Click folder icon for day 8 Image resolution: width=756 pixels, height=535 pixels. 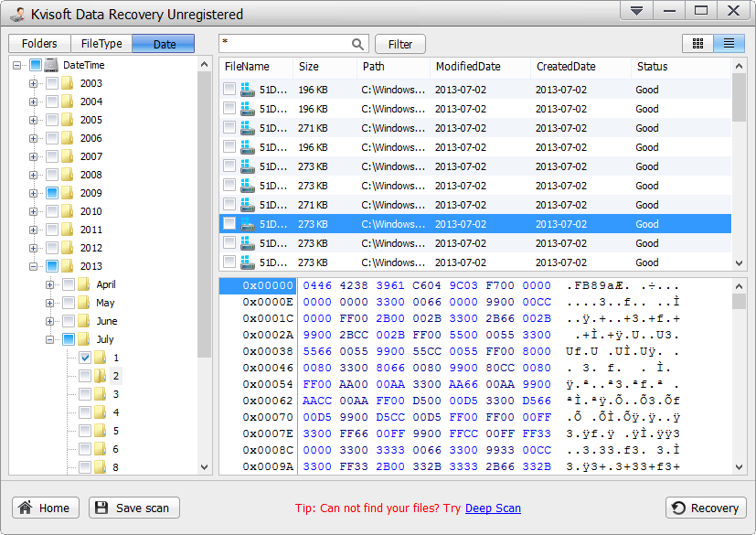tap(101, 467)
